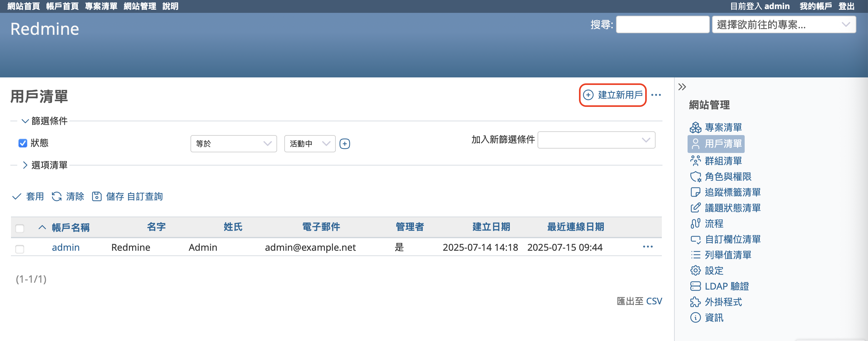This screenshot has width=868, height=341.
Task: Click the 清除 link text
Action: tap(75, 196)
